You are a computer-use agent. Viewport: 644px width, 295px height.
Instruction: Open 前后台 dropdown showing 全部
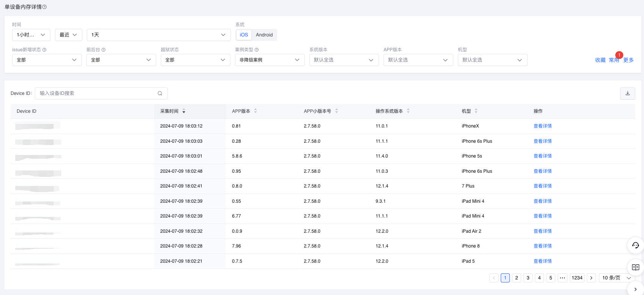(x=121, y=60)
